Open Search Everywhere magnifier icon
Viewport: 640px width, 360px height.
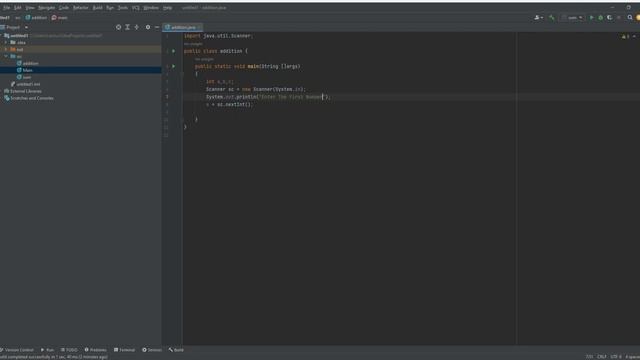click(x=630, y=18)
